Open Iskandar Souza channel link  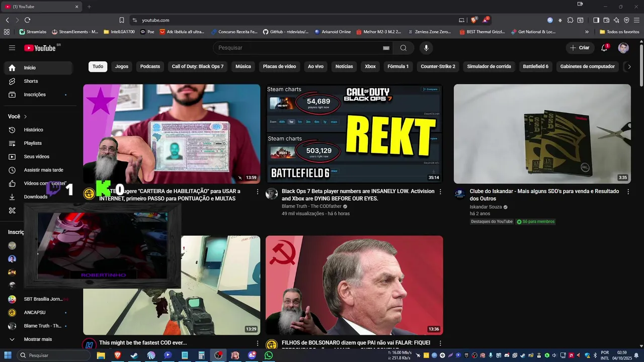pos(486,207)
